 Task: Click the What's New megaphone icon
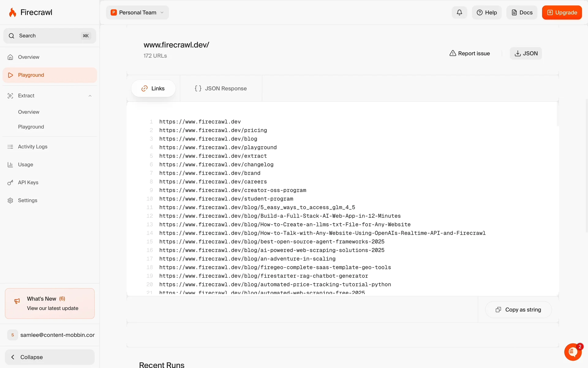point(17,301)
